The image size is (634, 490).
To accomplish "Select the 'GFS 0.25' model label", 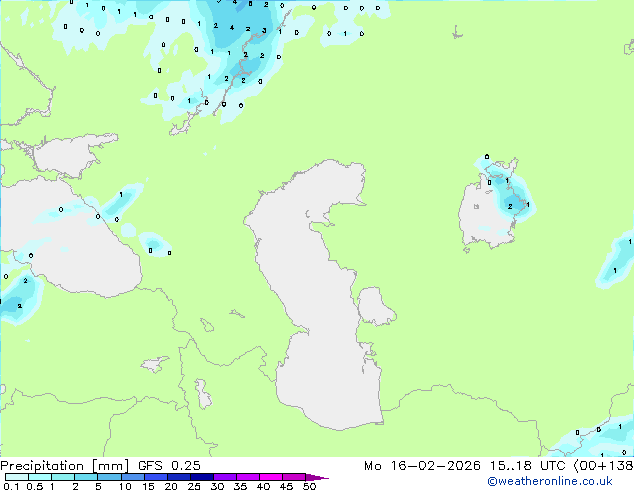I will coord(169,466).
